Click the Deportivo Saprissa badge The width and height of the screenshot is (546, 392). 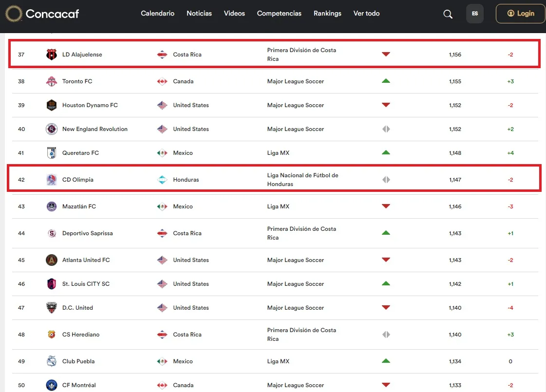[x=51, y=233]
